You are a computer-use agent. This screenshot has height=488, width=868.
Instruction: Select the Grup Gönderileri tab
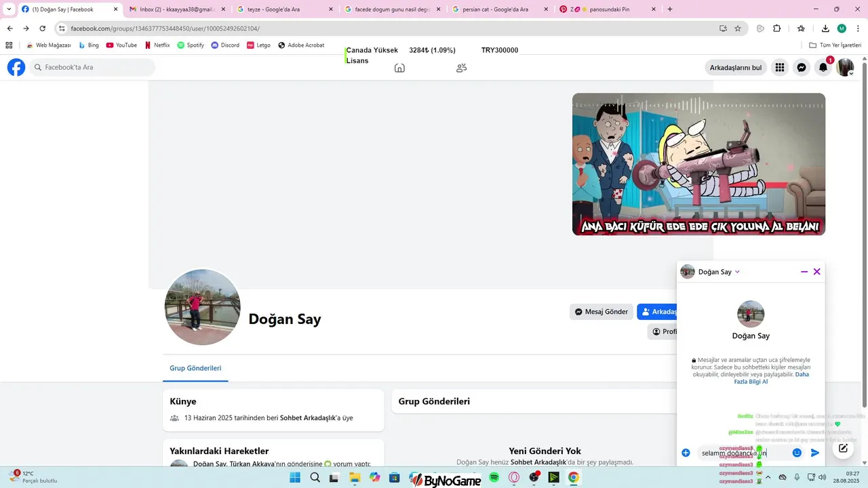195,368
